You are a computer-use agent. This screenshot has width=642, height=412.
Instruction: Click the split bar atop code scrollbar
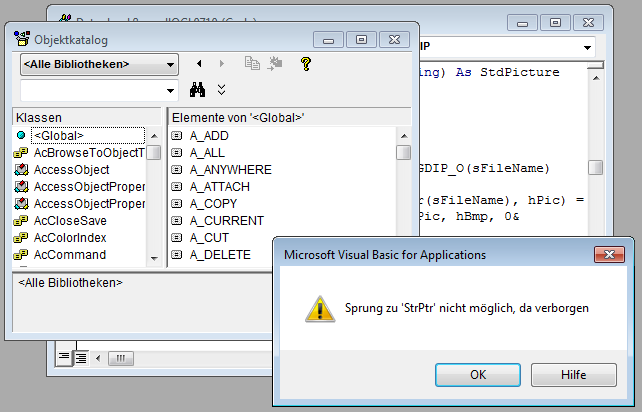click(x=595, y=66)
